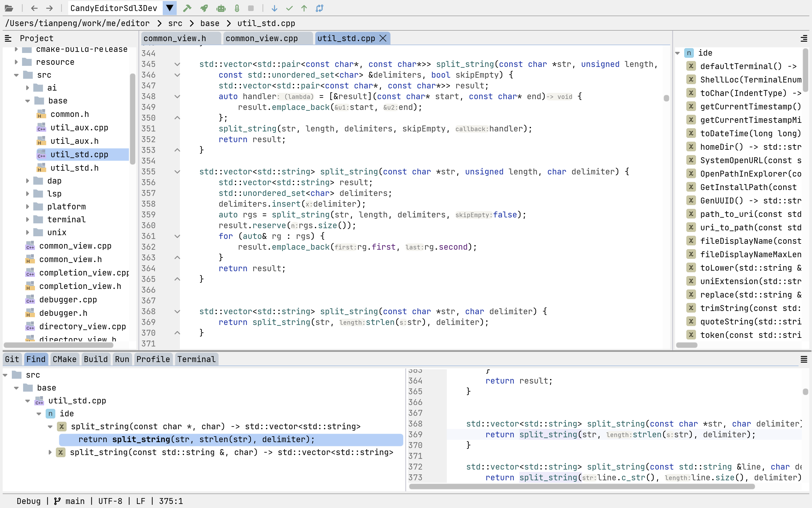Jump to GenUUID() in outline
Screen dimensions: 812x508
pos(751,201)
